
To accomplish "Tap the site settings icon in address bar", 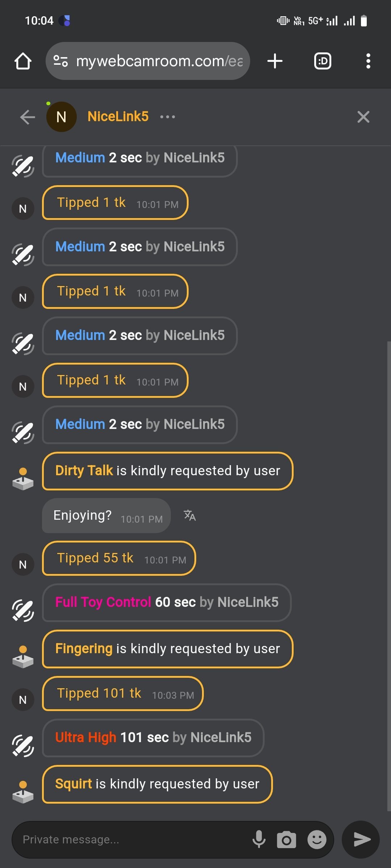I will (x=60, y=61).
